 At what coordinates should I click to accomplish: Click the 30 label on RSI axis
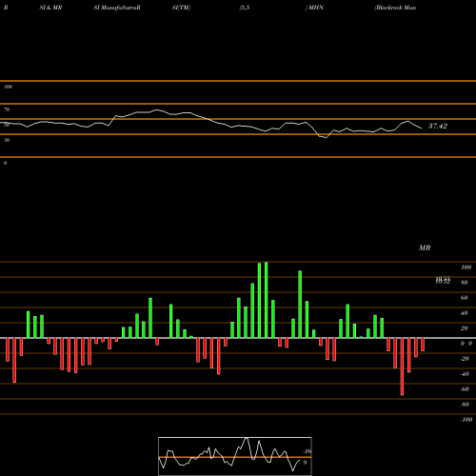tap(7, 140)
